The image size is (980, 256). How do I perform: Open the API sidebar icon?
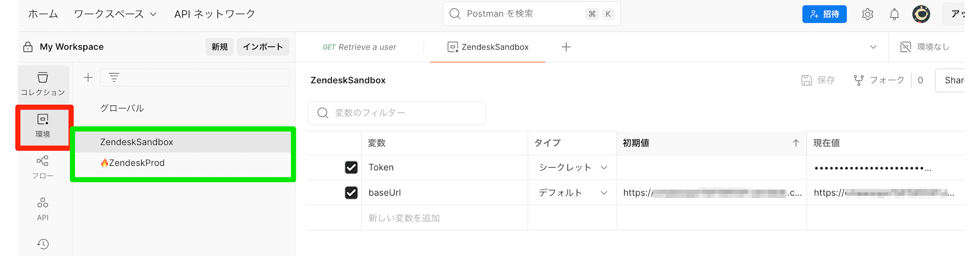pos(43,209)
